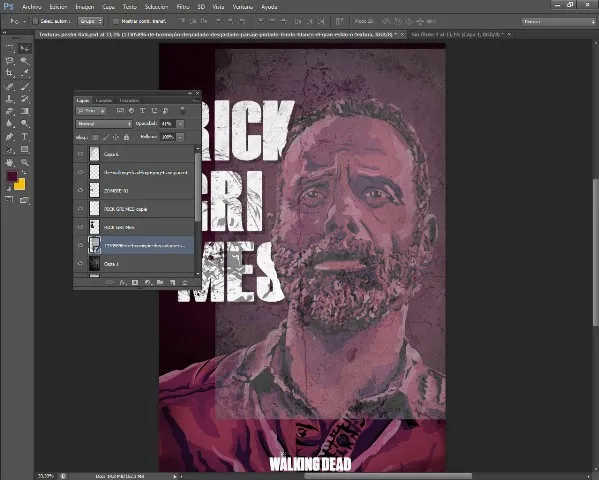Viewport: 599px width, 480px height.
Task: Reset default foreground and background colors
Action: (x=9, y=188)
